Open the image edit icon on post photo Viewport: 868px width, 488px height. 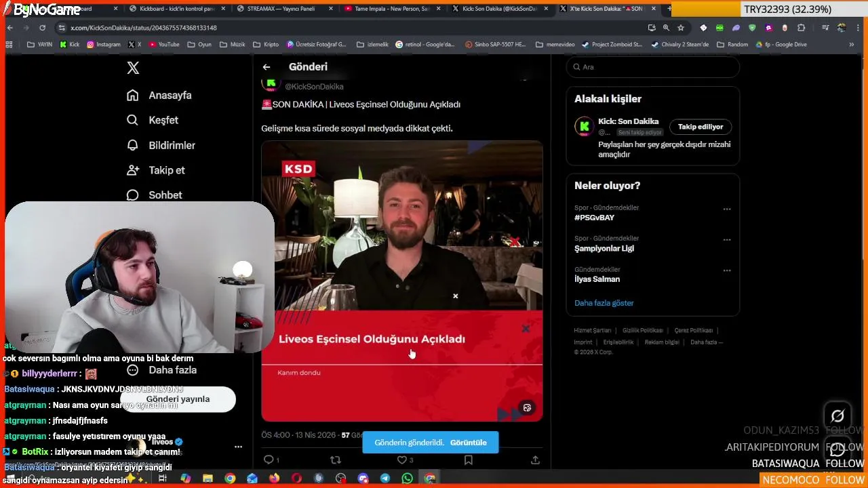527,407
